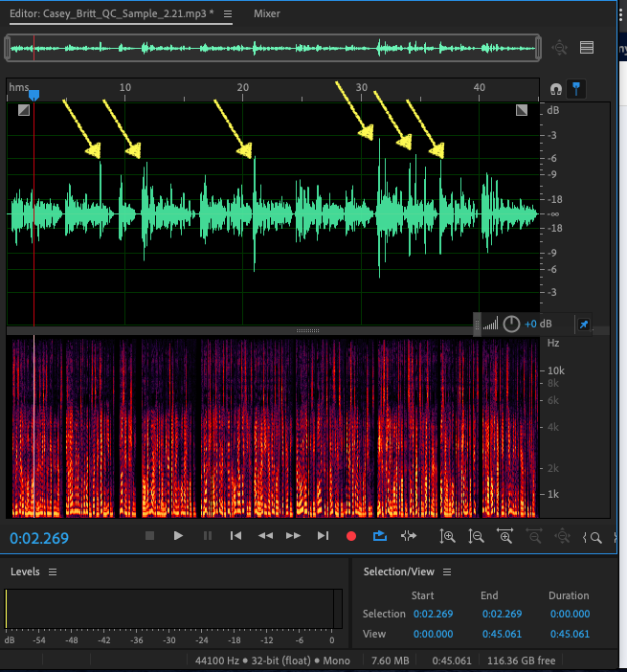Image resolution: width=627 pixels, height=672 pixels.
Task: Toggle Loop Playback in the transport bar
Action: 380,536
